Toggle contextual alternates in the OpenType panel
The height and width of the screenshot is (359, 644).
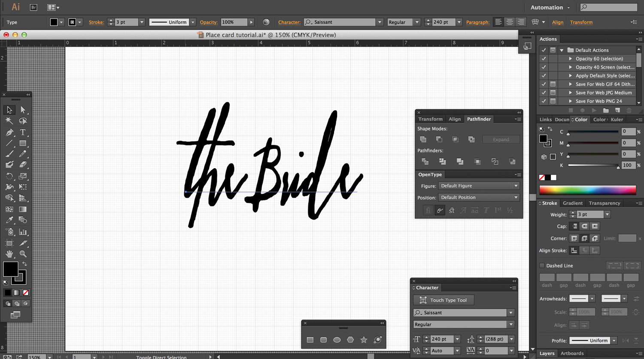click(x=440, y=210)
